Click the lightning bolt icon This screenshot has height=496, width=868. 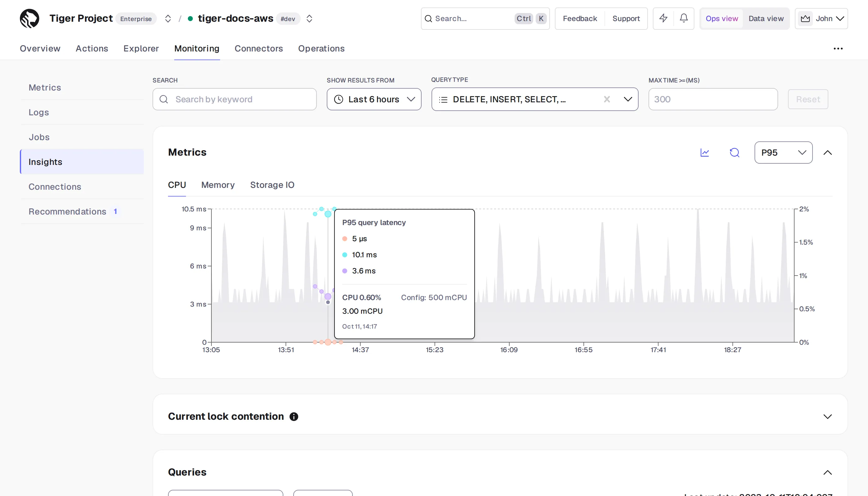pyautogui.click(x=663, y=18)
